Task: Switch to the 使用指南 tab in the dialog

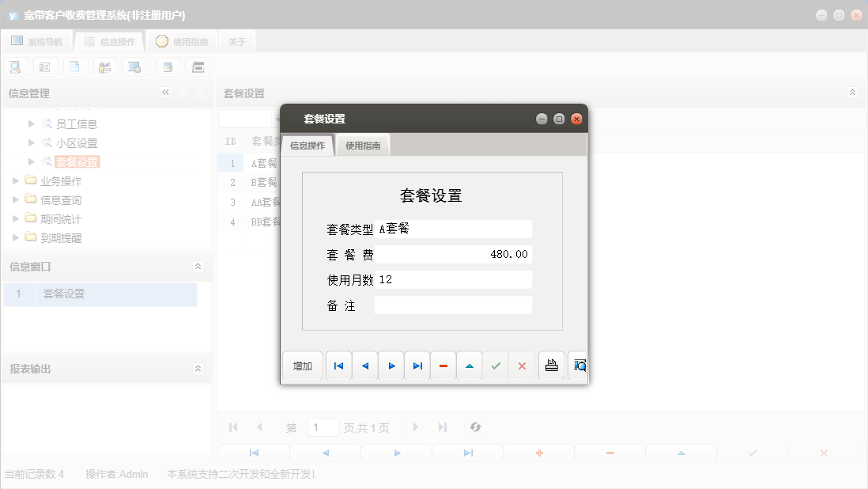Action: tap(363, 145)
